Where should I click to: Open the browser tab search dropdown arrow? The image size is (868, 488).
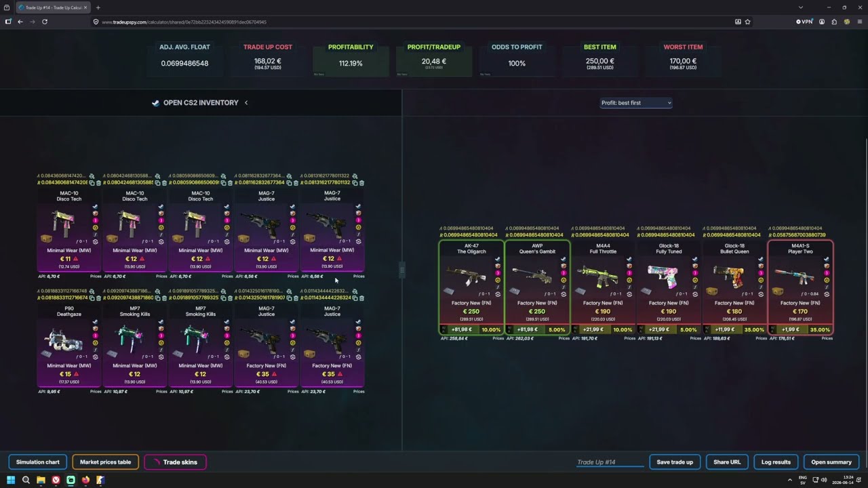[x=801, y=7]
